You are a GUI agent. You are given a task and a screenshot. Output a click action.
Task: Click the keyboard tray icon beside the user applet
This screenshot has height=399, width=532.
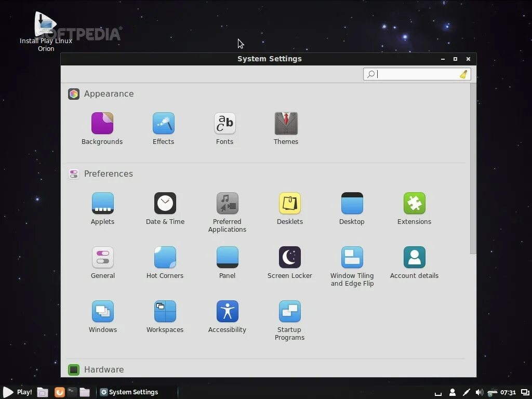(438, 394)
